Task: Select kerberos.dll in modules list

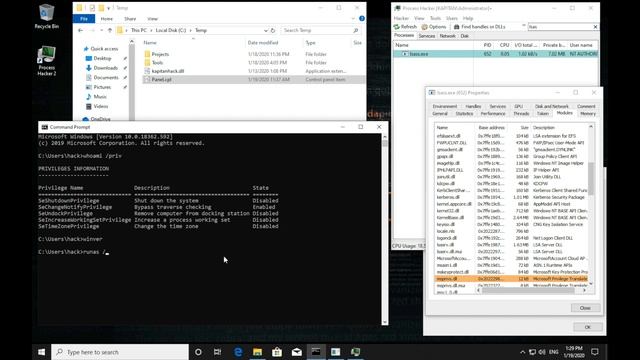Action: click(511, 197)
